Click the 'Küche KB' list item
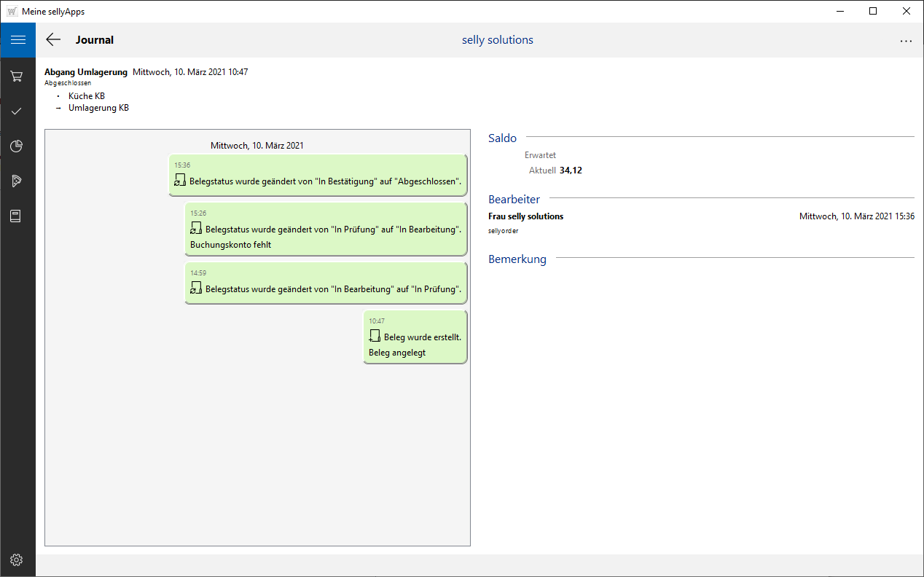The height and width of the screenshot is (577, 924). pyautogui.click(x=86, y=96)
